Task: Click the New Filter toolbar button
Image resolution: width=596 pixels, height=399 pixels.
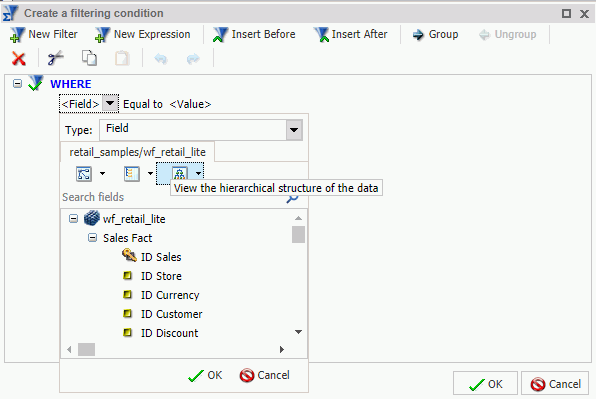Action: pyautogui.click(x=44, y=35)
